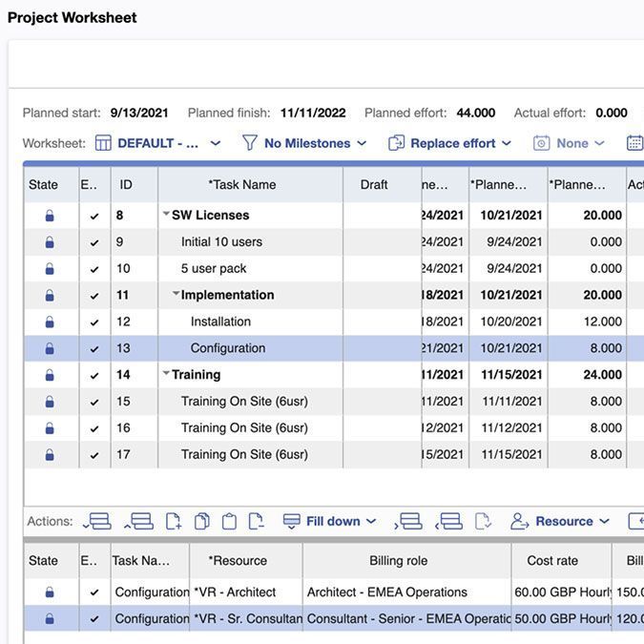Click the delete row document-minus icon
Image resolution: width=644 pixels, height=644 pixels.
click(257, 522)
